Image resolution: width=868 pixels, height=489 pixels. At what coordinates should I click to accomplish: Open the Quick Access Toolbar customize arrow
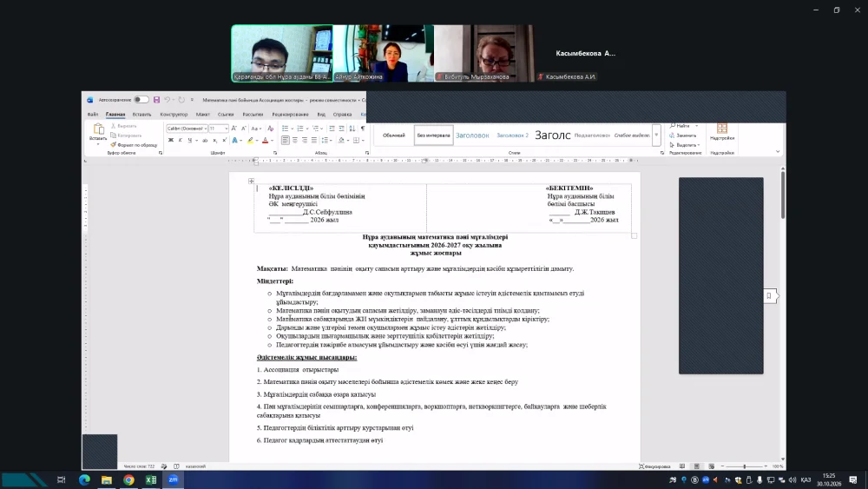click(192, 100)
